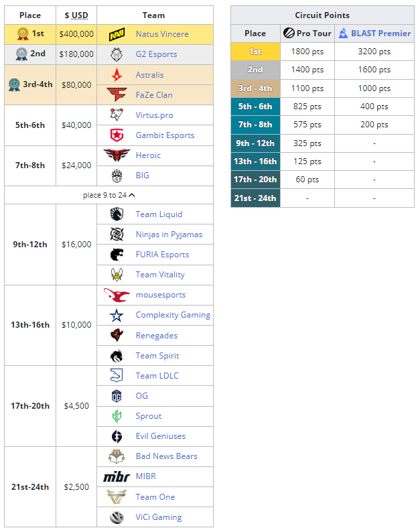Image resolution: width=420 pixels, height=530 pixels.
Task: Click the G2 Esports logo icon
Action: pyautogui.click(x=117, y=54)
